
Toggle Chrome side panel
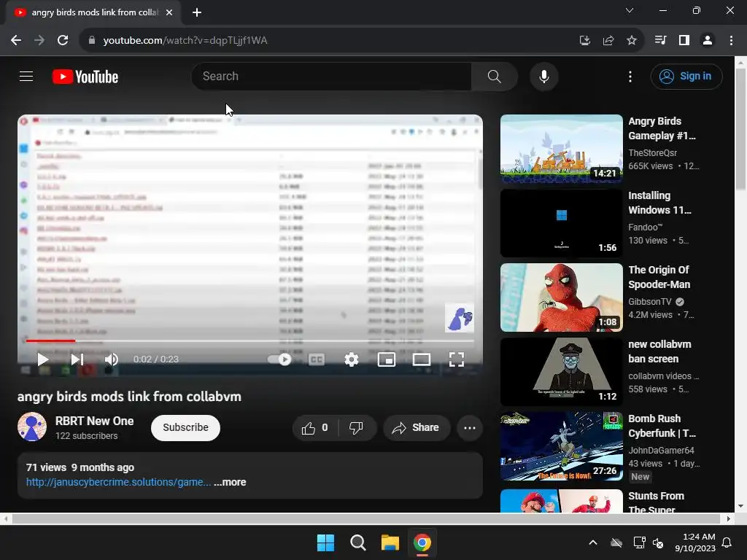(x=684, y=41)
